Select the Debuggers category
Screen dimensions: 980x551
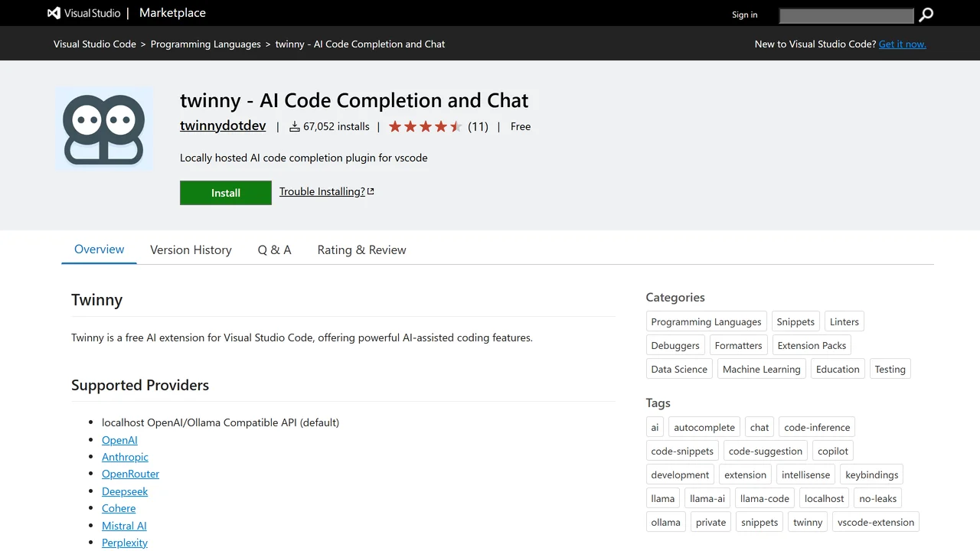(675, 345)
